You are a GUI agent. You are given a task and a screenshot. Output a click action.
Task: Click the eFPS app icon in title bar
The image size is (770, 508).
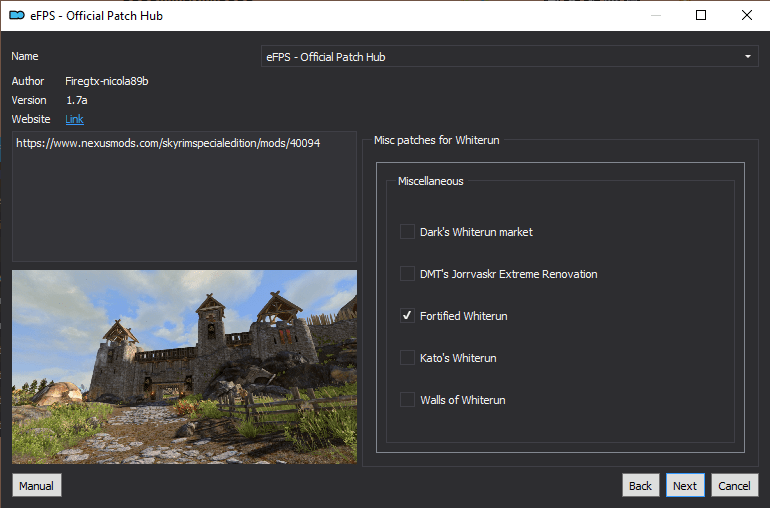coord(17,15)
